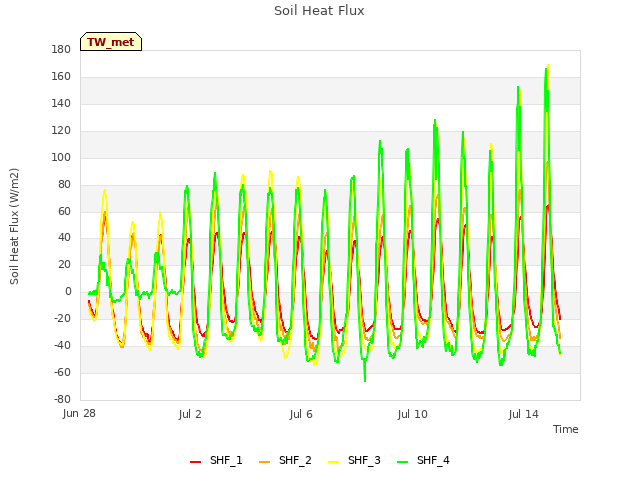
Task: Click the 40 y-axis tick label
Action: [64, 238]
